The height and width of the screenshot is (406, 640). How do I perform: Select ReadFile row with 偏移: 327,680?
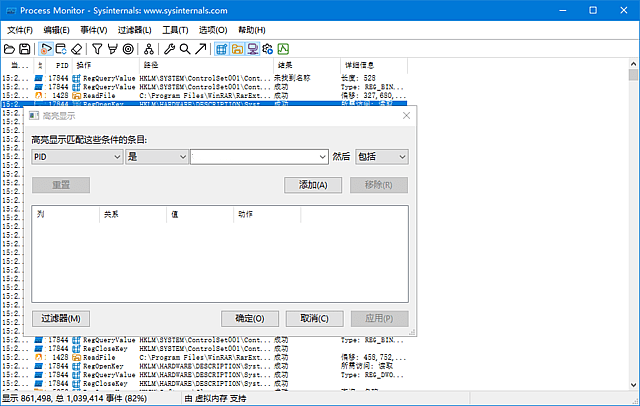204,95
